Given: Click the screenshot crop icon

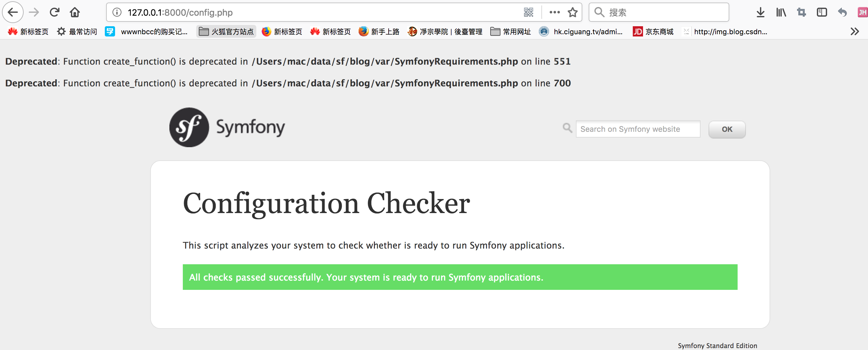Looking at the screenshot, I should (x=801, y=12).
